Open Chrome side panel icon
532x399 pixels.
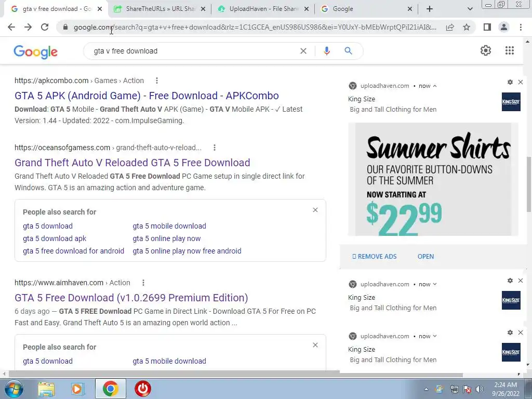[487, 27]
